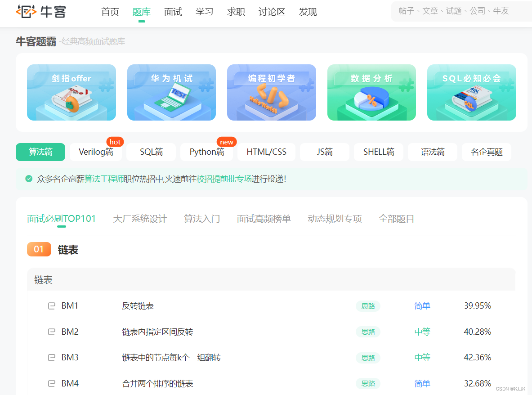The image size is (532, 395).
Task: Open the 剑指offer question set card
Action: tap(72, 92)
